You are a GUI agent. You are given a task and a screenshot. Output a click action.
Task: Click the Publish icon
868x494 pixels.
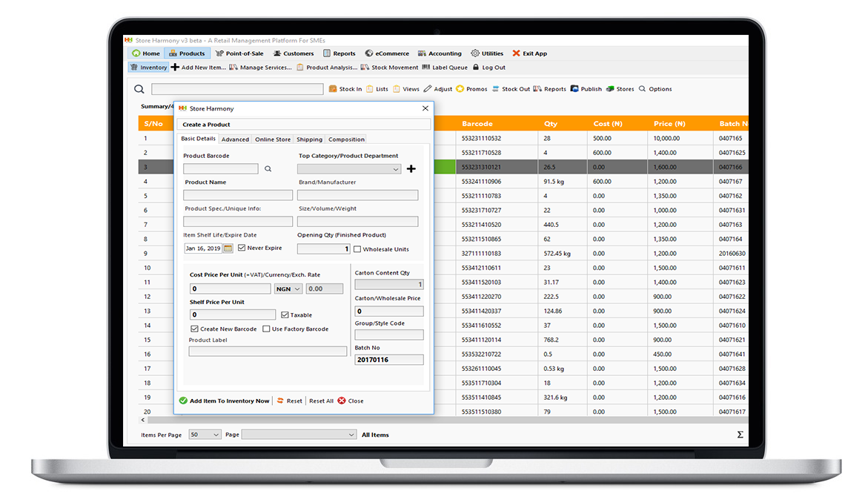tap(574, 88)
